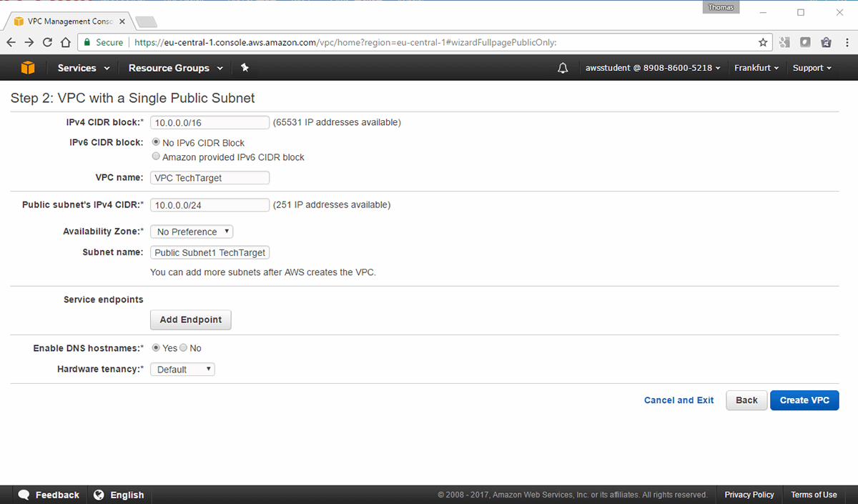Focus the IPv4 CIDR block field
This screenshot has height=504, width=858.
(209, 122)
